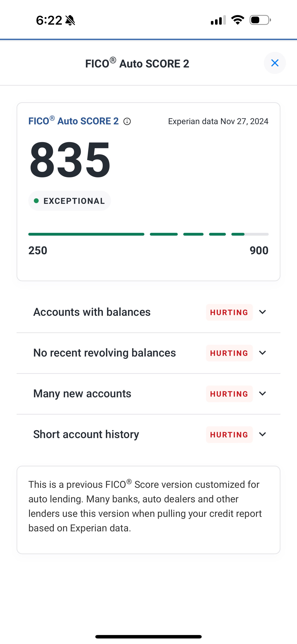Expand the No recent revolving balances chevron
This screenshot has width=297, height=644.
point(262,353)
